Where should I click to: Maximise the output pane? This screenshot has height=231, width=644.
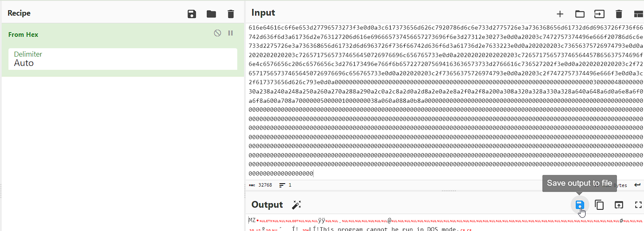[x=638, y=205]
